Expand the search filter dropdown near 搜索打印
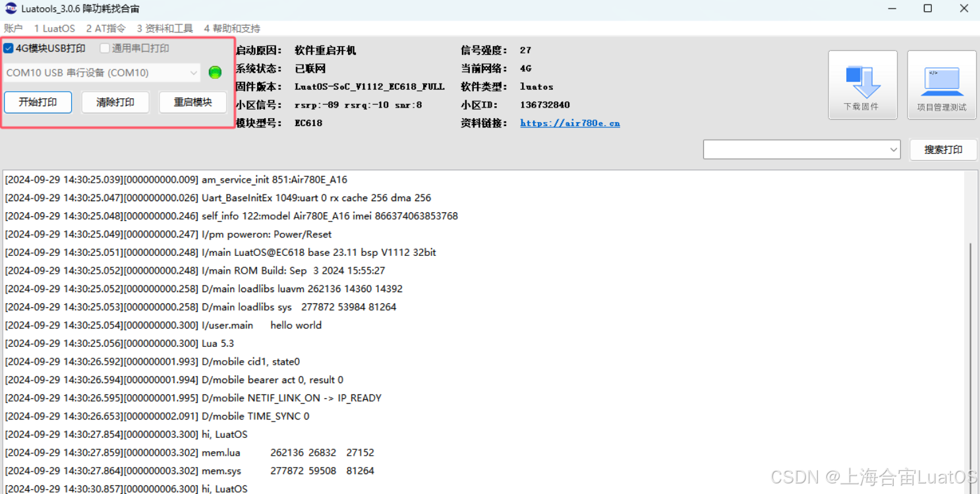Image resolution: width=980 pixels, height=494 pixels. [892, 149]
